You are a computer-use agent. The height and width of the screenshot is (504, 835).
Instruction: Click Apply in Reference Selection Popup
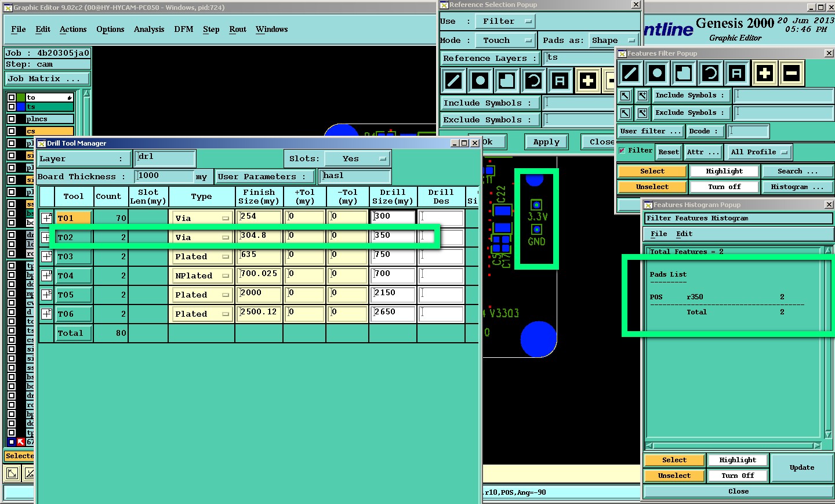click(546, 142)
